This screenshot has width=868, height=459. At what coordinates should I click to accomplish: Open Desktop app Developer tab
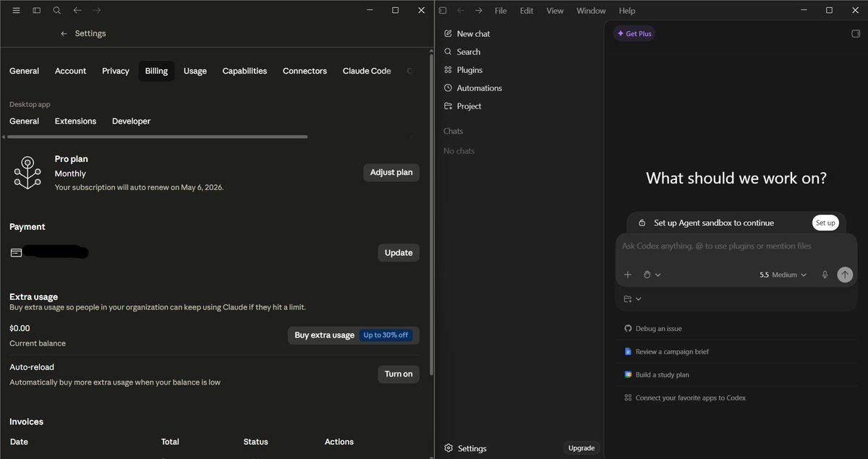pyautogui.click(x=131, y=121)
